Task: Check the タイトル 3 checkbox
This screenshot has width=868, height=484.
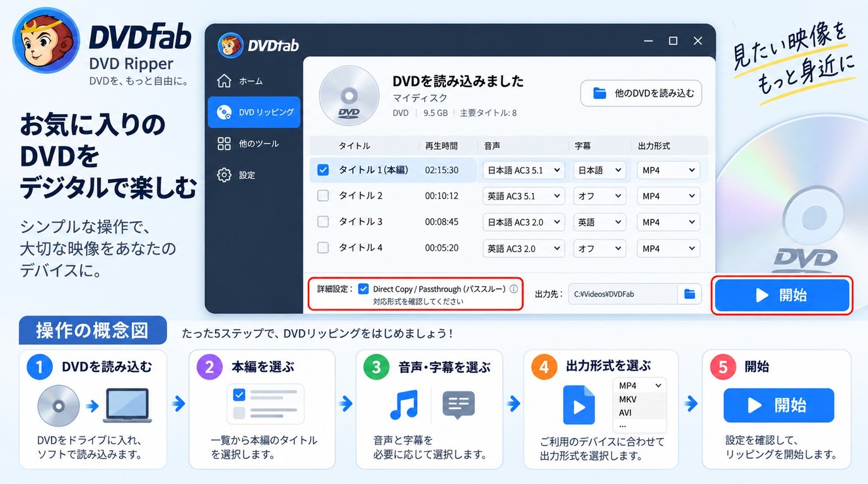Action: (x=323, y=222)
